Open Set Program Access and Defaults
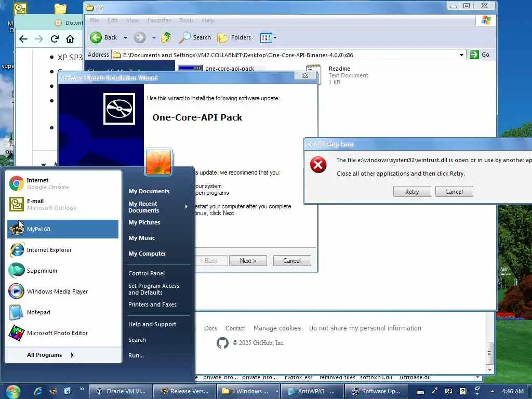The width and height of the screenshot is (532, 399). 154,289
